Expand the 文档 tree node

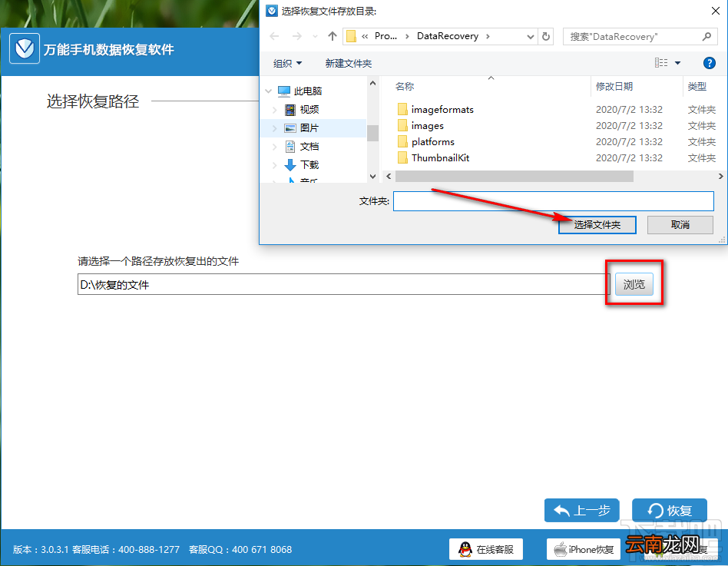tap(274, 147)
